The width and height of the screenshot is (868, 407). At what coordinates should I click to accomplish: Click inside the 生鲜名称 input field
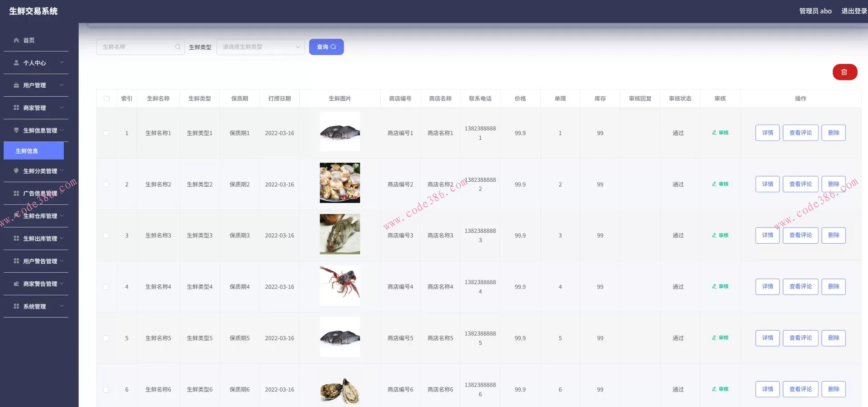(136, 47)
